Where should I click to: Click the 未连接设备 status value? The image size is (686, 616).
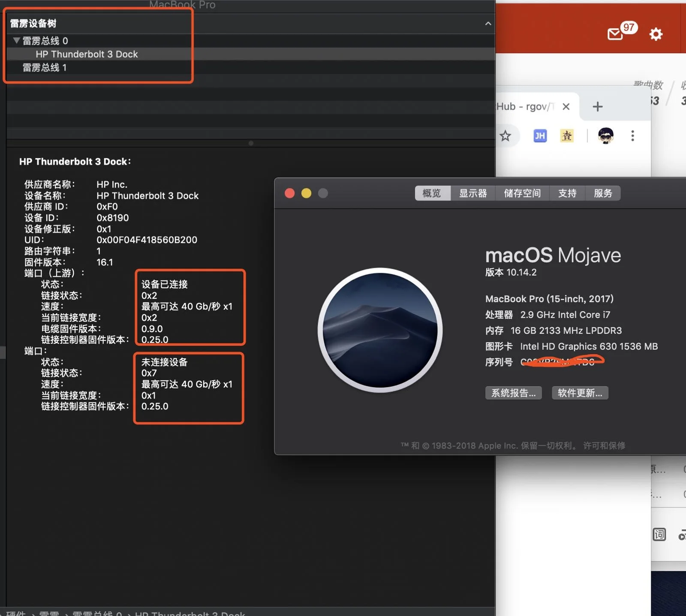coord(165,362)
